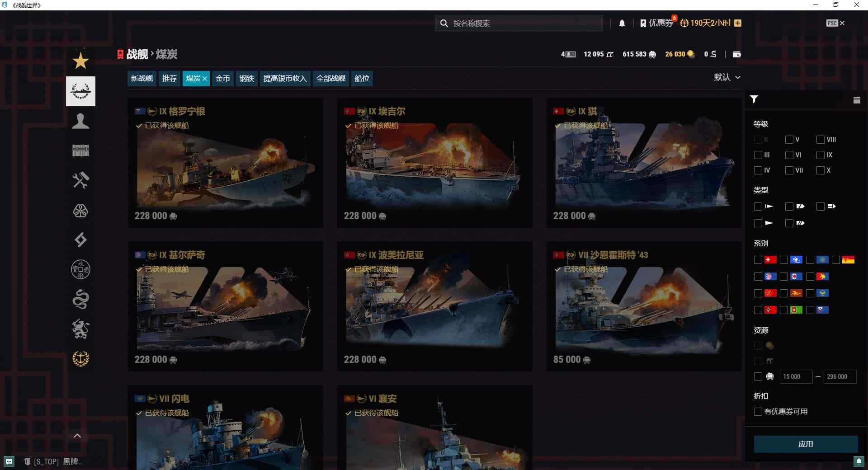Open the notifications bell at top

tap(622, 23)
